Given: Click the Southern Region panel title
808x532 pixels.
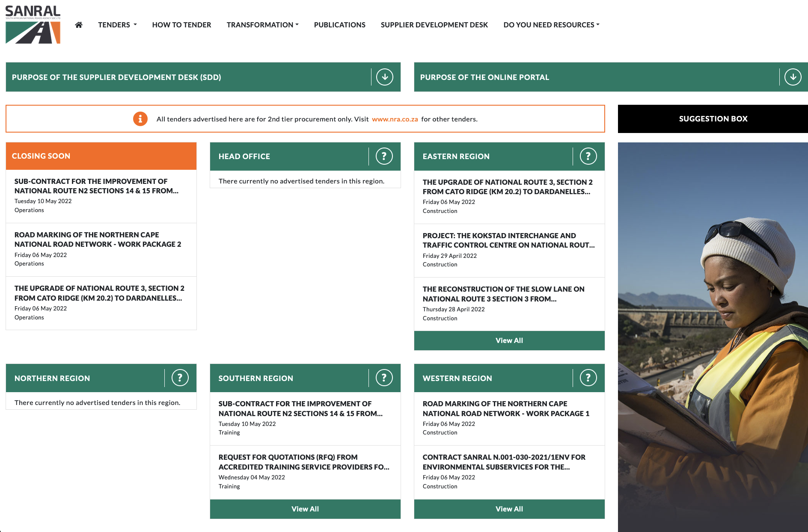Looking at the screenshot, I should (255, 378).
